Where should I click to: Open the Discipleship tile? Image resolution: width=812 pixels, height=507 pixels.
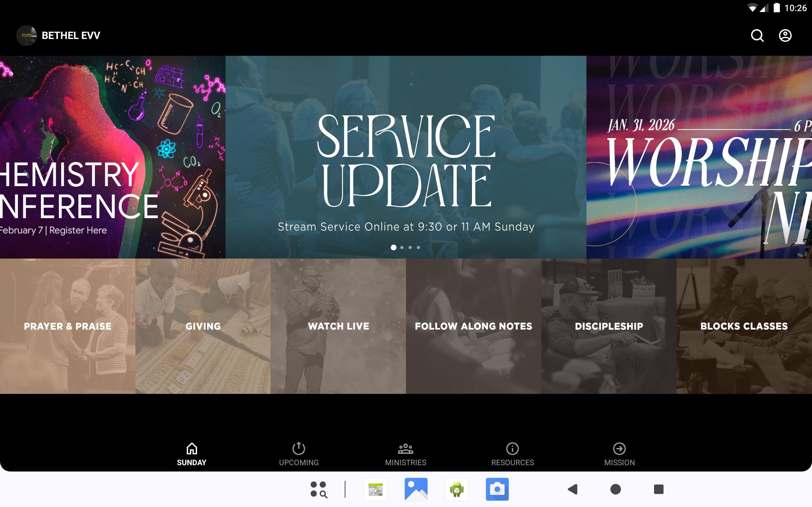pyautogui.click(x=609, y=326)
